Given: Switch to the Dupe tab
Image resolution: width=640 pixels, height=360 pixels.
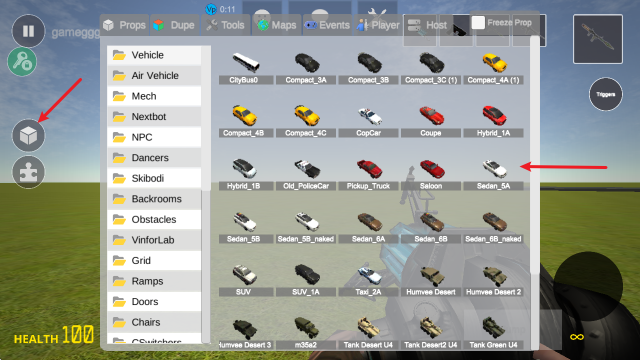Looking at the screenshot, I should 174,25.
